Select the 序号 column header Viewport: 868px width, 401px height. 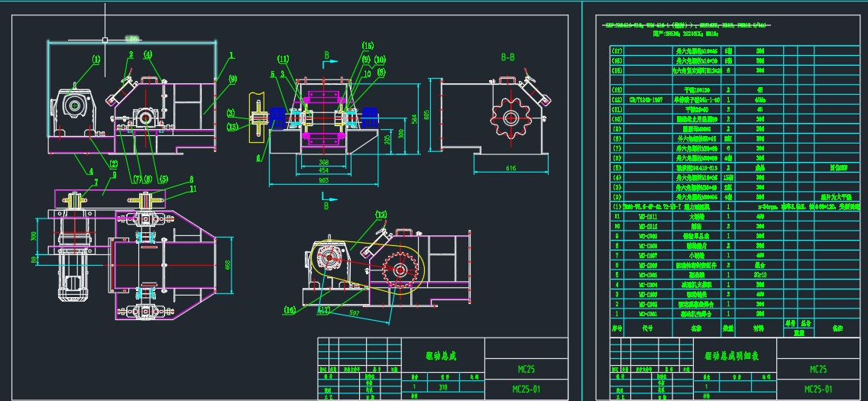click(x=617, y=328)
